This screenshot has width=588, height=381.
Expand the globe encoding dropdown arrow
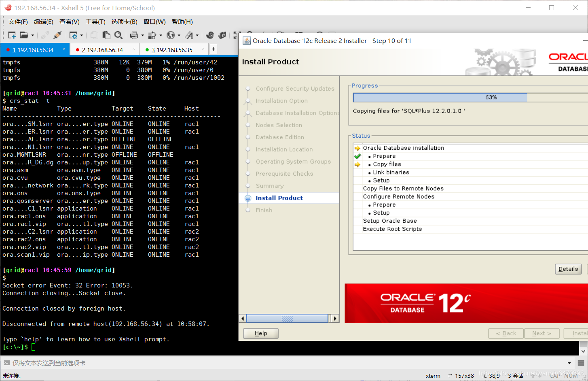point(179,36)
